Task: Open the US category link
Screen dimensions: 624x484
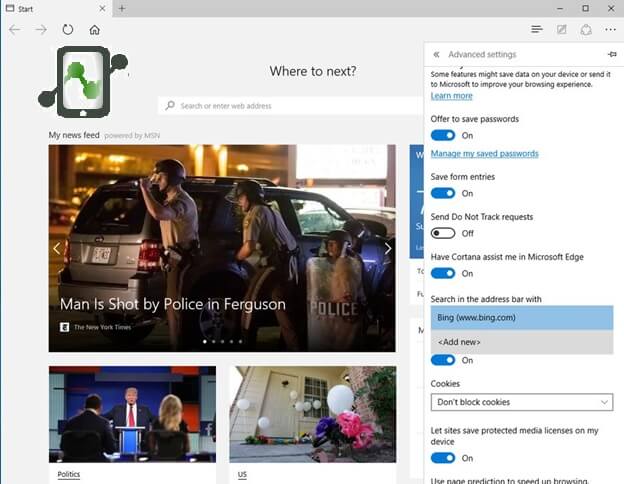Action: click(x=242, y=474)
